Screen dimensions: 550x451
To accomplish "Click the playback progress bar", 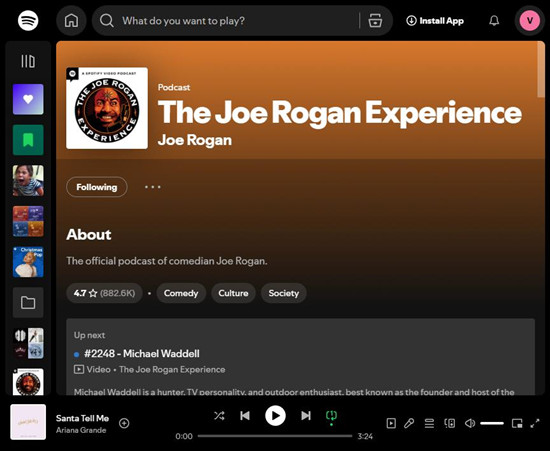I will tap(275, 436).
